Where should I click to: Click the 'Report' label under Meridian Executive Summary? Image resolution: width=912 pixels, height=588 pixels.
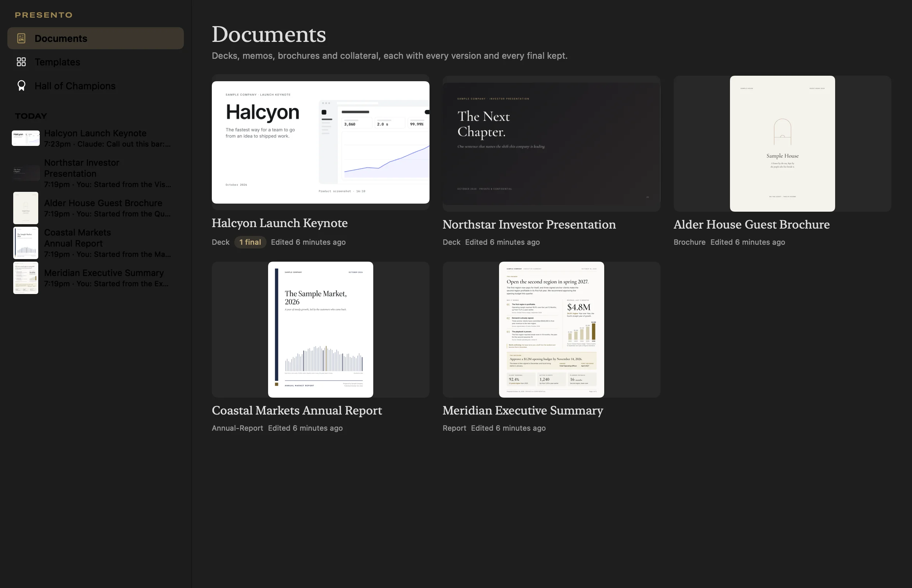pyautogui.click(x=454, y=428)
